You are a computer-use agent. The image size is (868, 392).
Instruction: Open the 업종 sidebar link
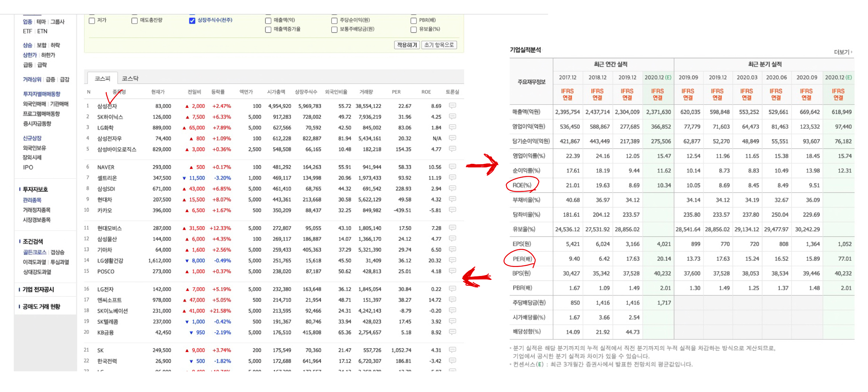[x=27, y=22]
